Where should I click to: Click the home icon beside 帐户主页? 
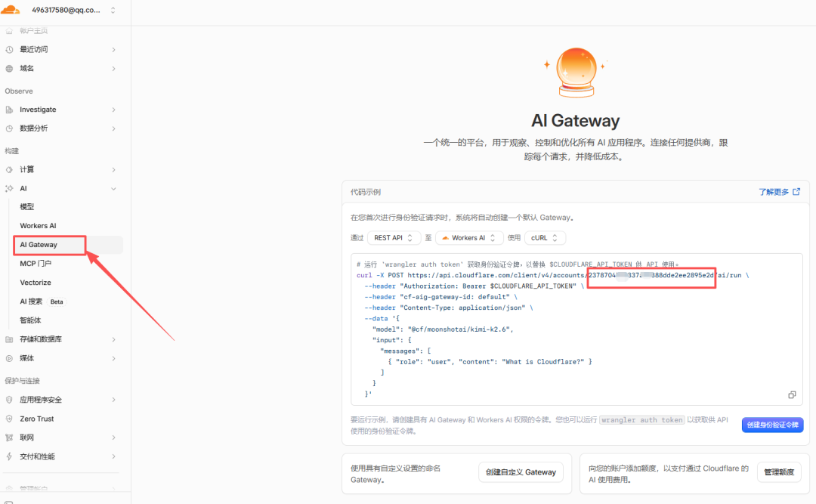click(9, 31)
